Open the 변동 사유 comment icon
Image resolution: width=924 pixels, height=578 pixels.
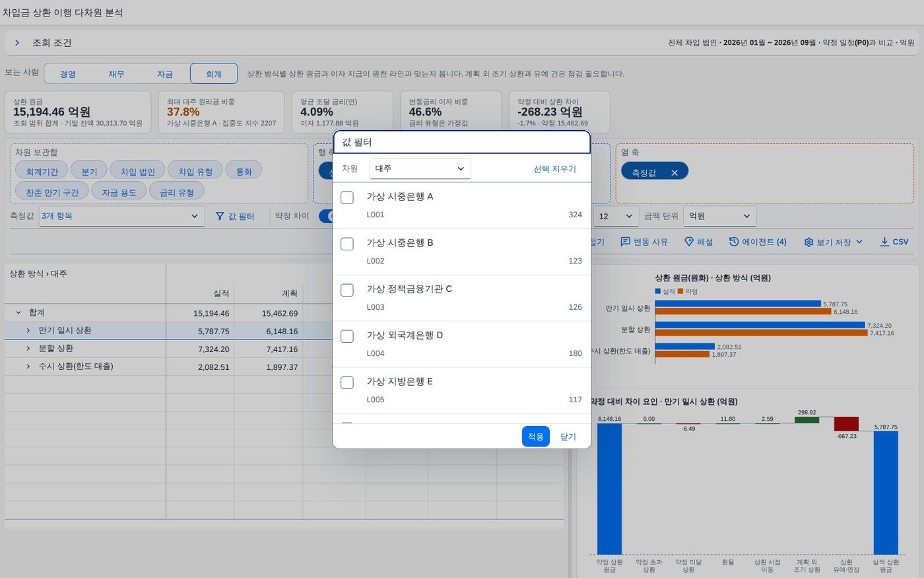point(626,242)
